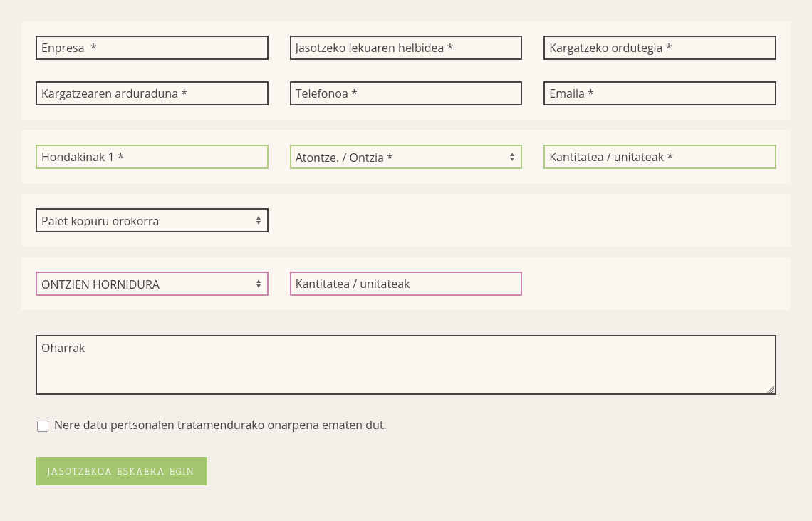Open the ONTZIEN HORNIDURA dropdown
812x521 pixels.
click(x=152, y=284)
